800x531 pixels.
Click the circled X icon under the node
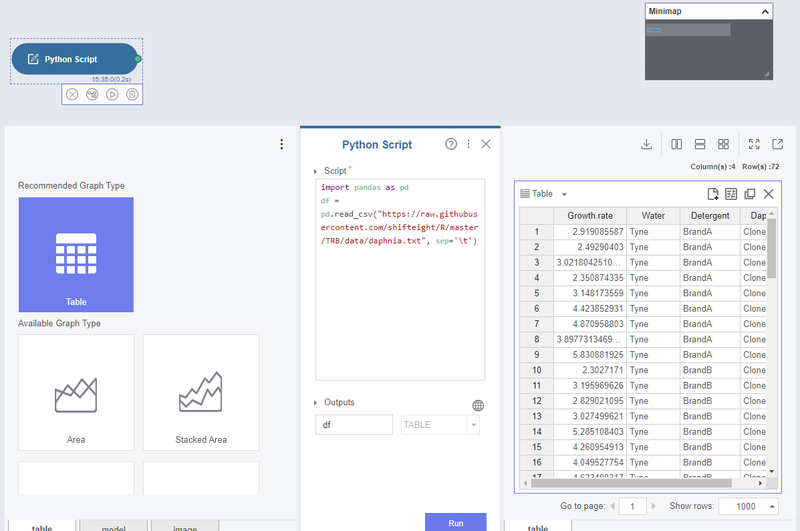(x=72, y=94)
